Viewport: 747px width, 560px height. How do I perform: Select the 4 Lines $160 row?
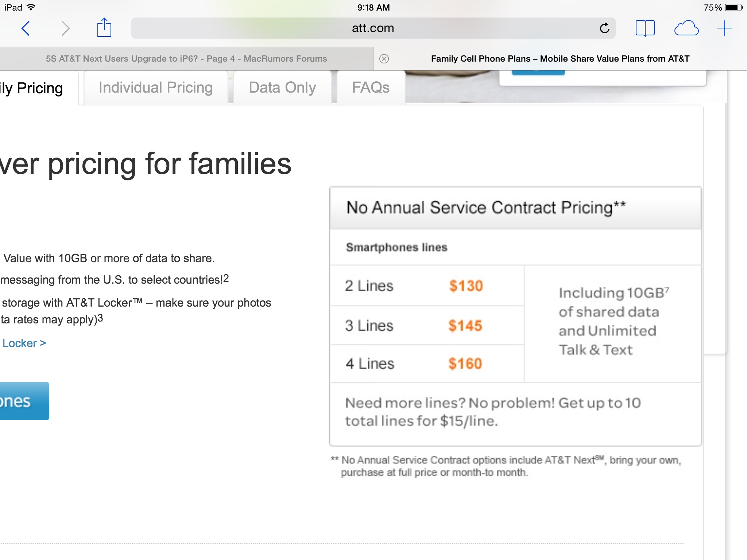[x=427, y=363]
